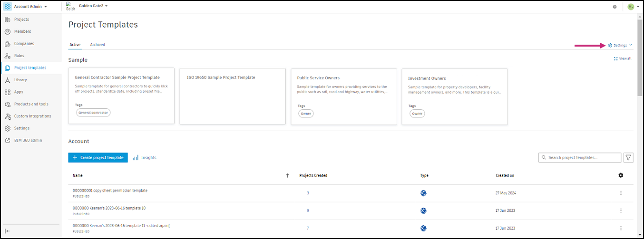Open the filter icon beside search
This screenshot has width=644, height=239.
point(628,157)
